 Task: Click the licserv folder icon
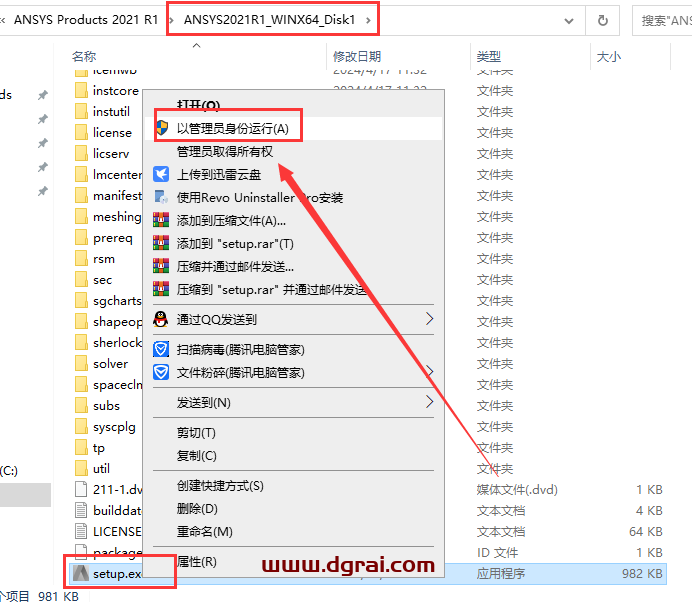point(81,153)
